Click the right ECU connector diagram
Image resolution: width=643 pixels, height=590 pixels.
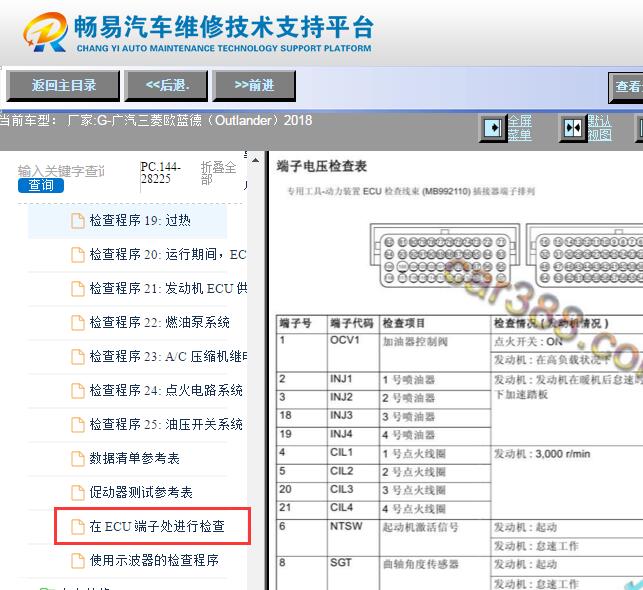(585, 256)
